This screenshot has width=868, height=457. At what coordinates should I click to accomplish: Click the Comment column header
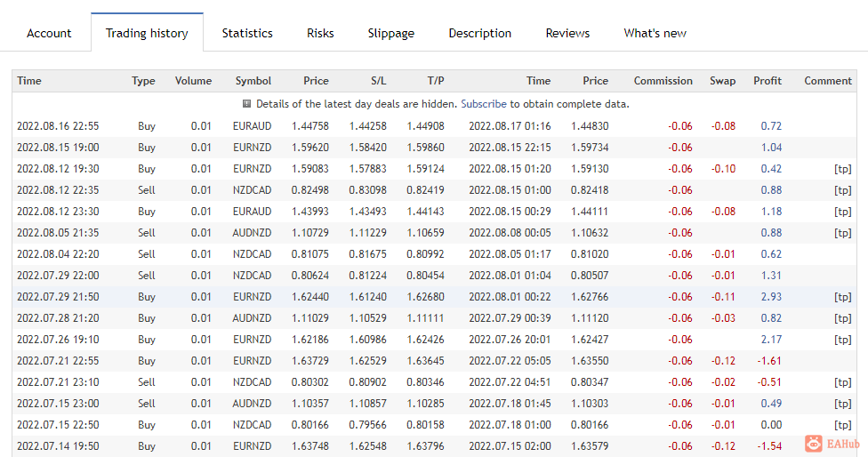pyautogui.click(x=828, y=81)
